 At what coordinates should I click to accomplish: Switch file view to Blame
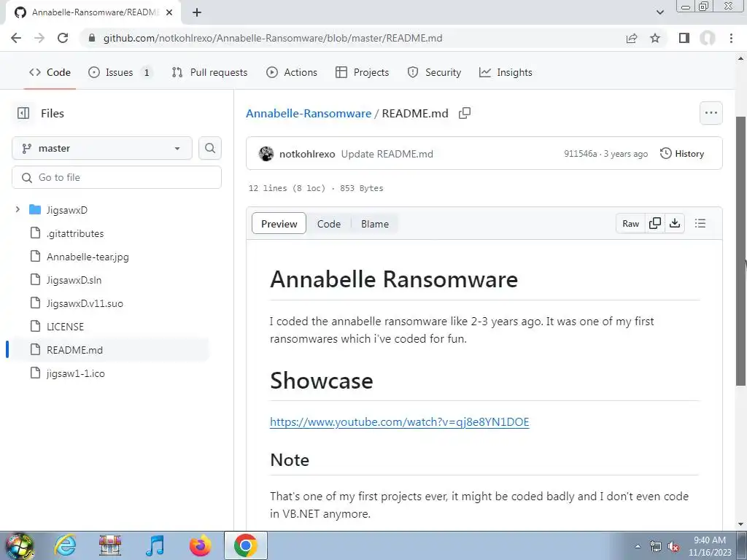tap(375, 224)
